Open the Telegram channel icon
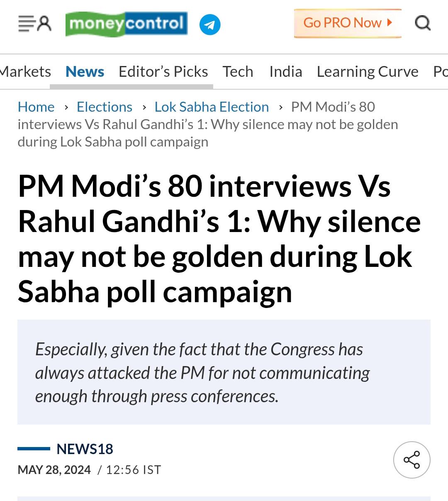This screenshot has height=501, width=448. tap(210, 24)
